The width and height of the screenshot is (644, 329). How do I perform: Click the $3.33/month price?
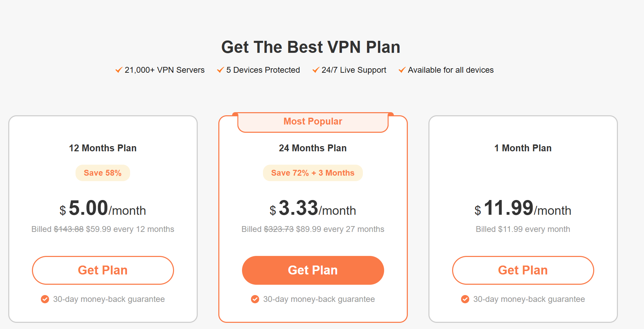click(x=313, y=208)
